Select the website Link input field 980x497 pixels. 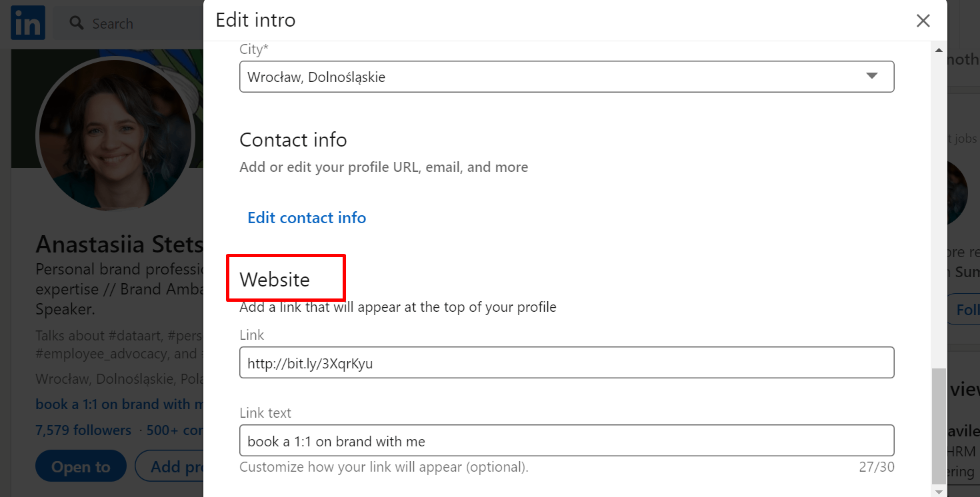(567, 362)
